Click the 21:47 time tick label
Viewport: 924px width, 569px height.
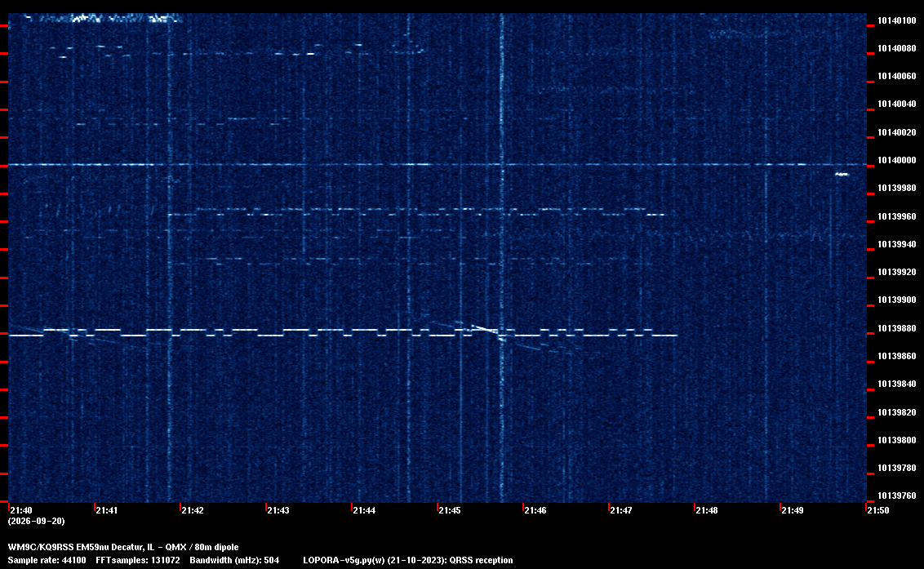(x=621, y=510)
